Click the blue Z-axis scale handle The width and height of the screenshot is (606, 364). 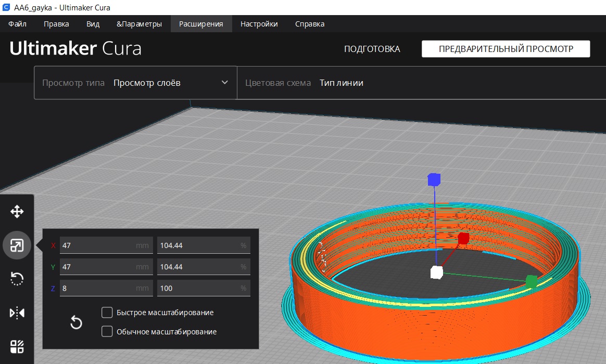pyautogui.click(x=434, y=180)
